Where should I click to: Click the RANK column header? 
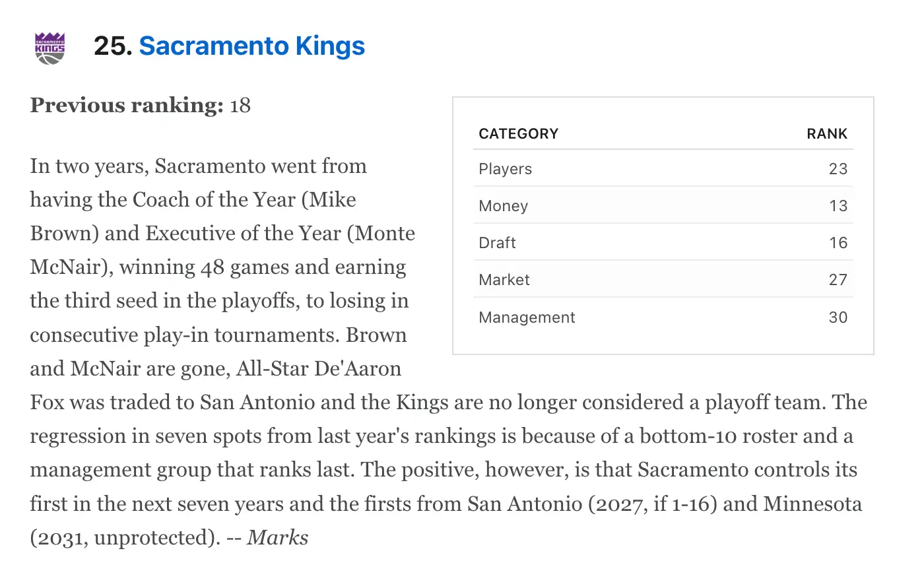point(827,134)
